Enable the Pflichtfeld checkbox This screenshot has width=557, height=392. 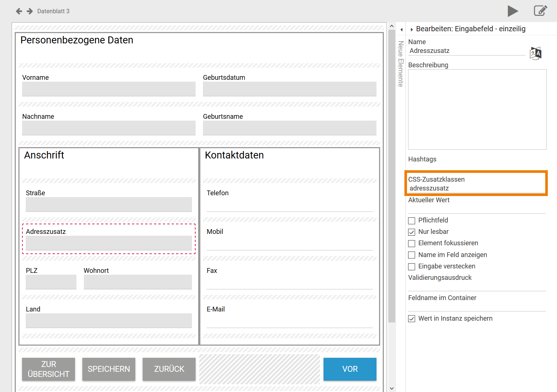tap(412, 221)
